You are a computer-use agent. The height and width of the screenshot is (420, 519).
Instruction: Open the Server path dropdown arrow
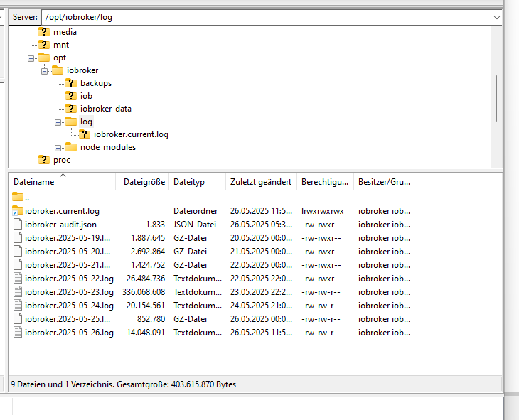[496, 17]
